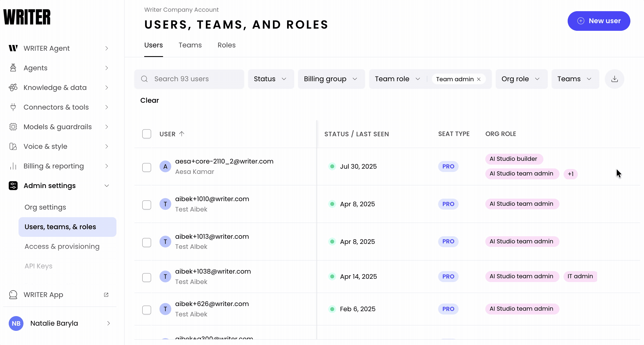Check the box for aesa+core-2110_2@writer.com

click(147, 167)
